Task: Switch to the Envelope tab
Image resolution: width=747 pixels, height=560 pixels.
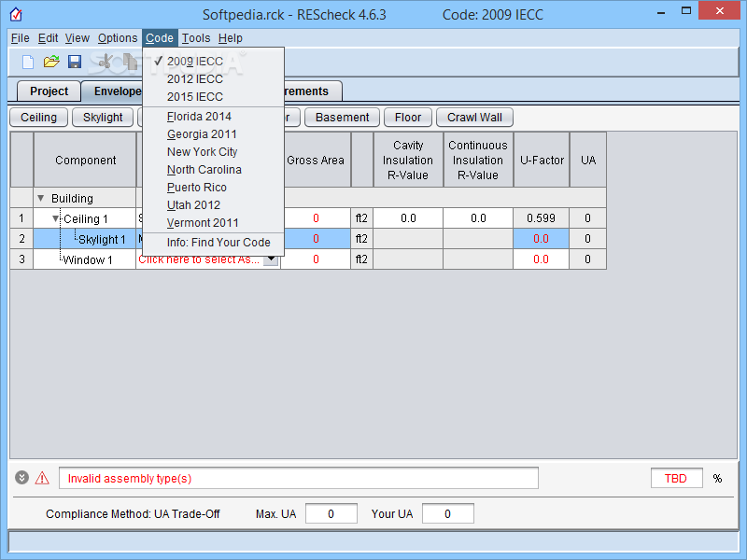Action: point(112,91)
